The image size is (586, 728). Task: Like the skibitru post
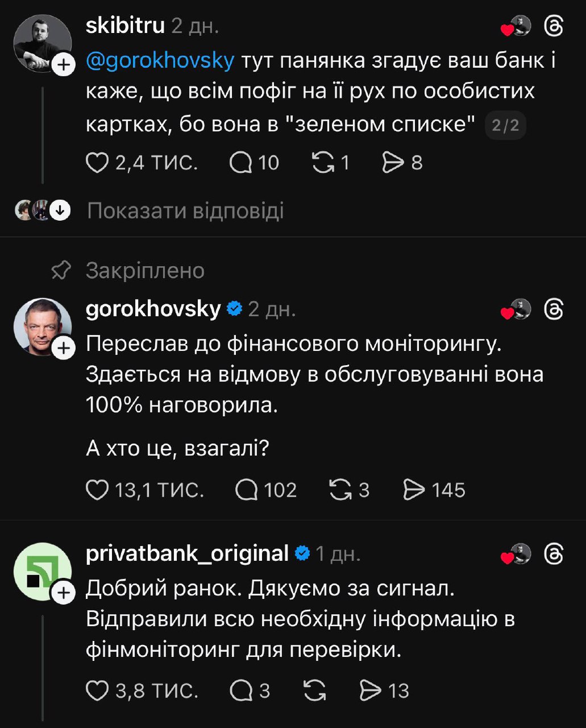(97, 163)
